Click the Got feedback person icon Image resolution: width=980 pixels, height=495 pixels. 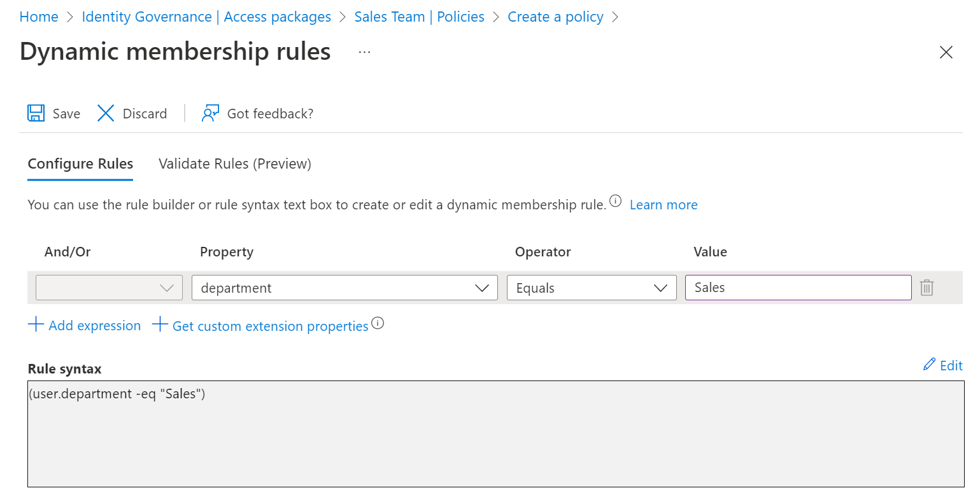(210, 113)
